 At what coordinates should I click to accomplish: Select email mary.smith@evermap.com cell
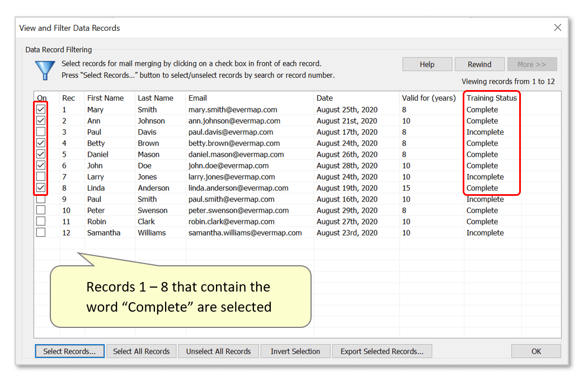(233, 110)
